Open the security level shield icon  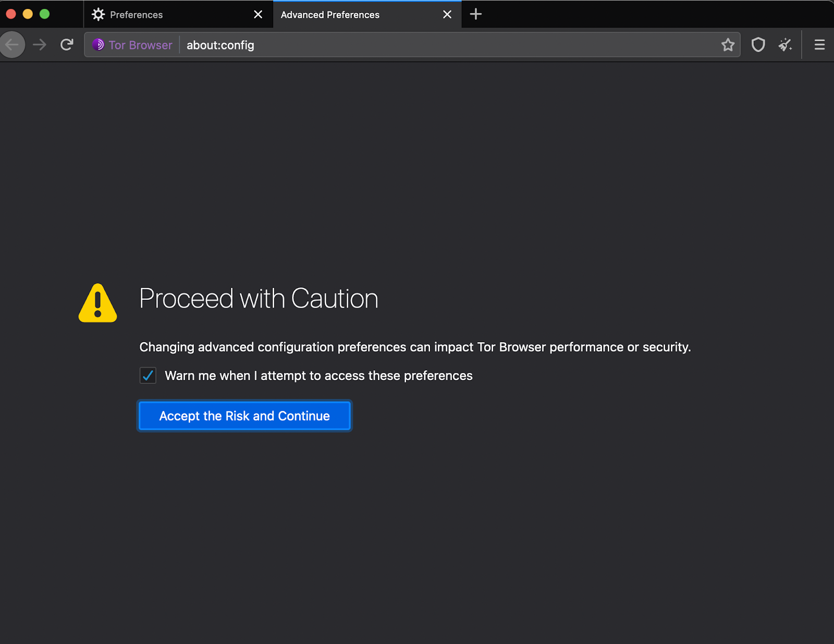pyautogui.click(x=758, y=45)
